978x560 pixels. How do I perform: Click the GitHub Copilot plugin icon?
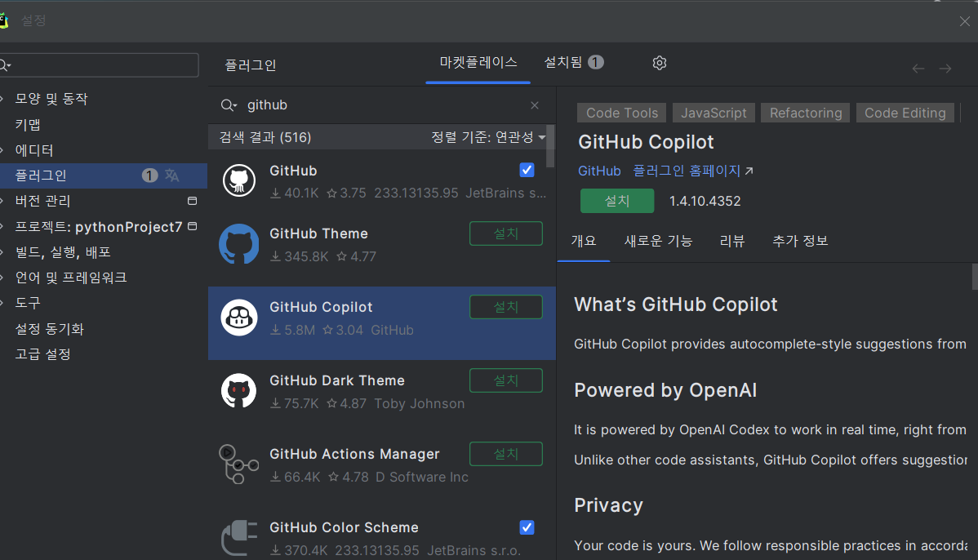[239, 318]
